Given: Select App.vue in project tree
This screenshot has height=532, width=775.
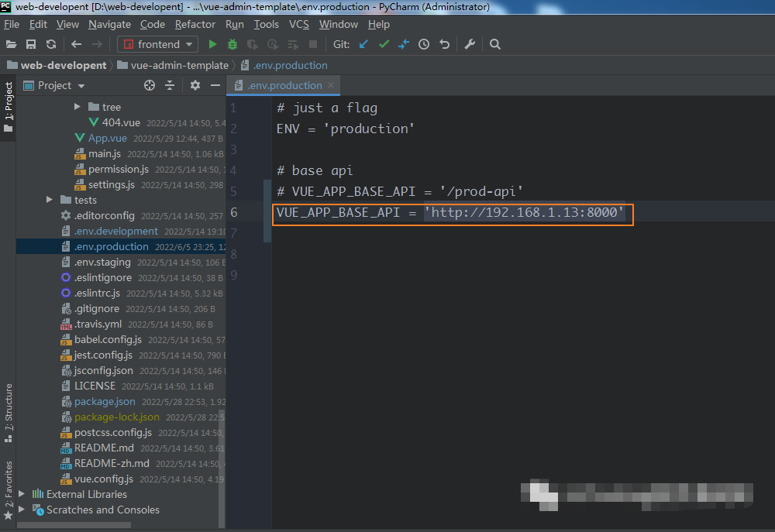Looking at the screenshot, I should pyautogui.click(x=107, y=139).
